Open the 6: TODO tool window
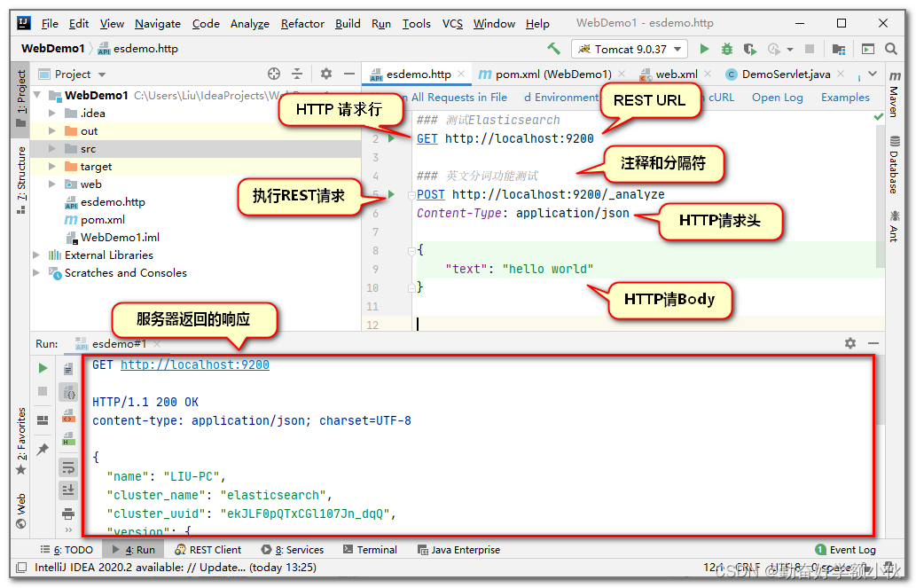The width and height of the screenshot is (916, 588). (67, 550)
